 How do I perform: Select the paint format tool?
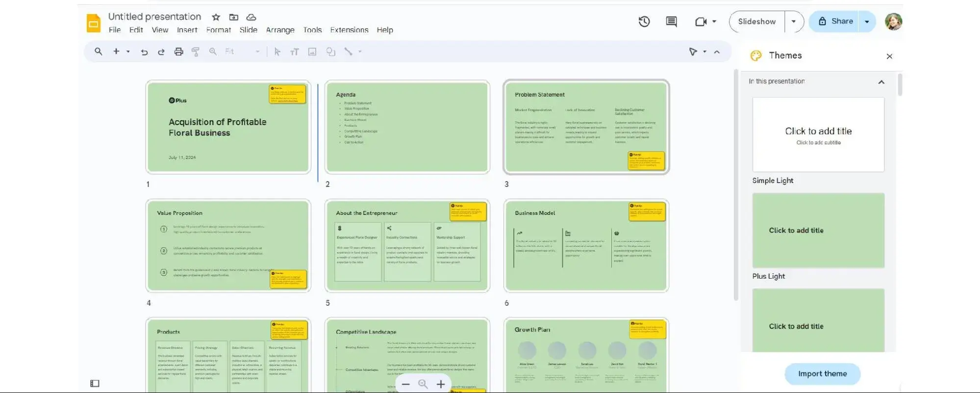pyautogui.click(x=195, y=52)
